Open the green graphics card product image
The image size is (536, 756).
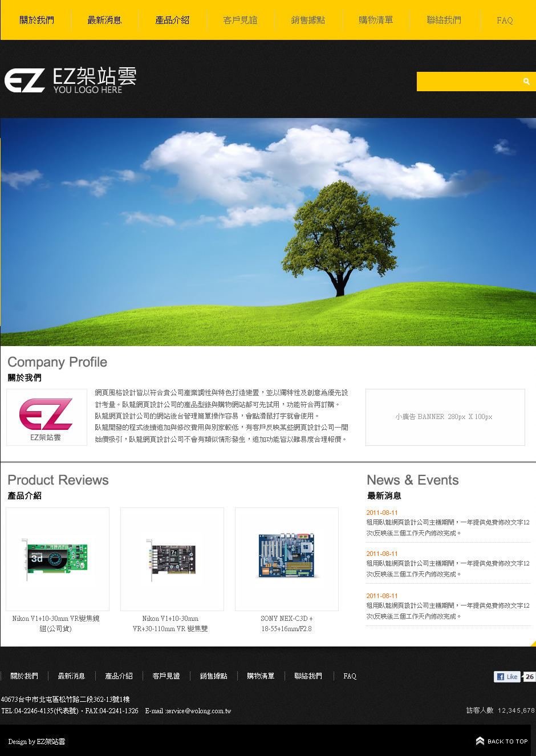(x=57, y=559)
